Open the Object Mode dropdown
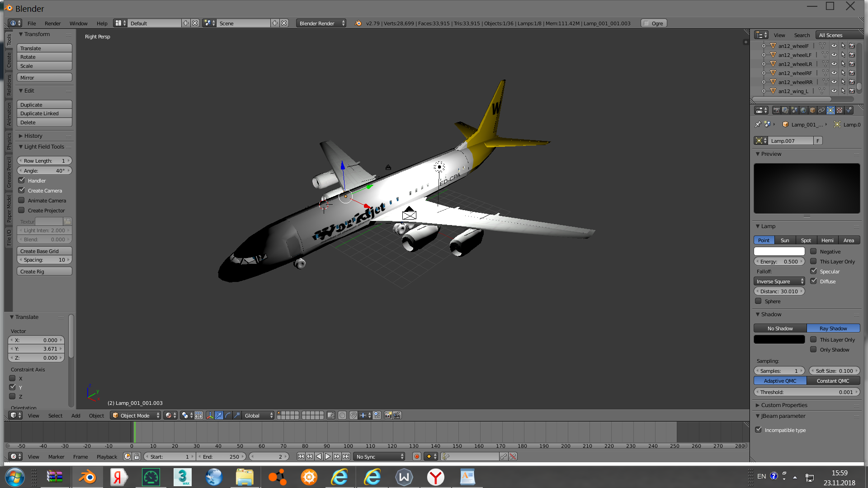 coord(135,415)
